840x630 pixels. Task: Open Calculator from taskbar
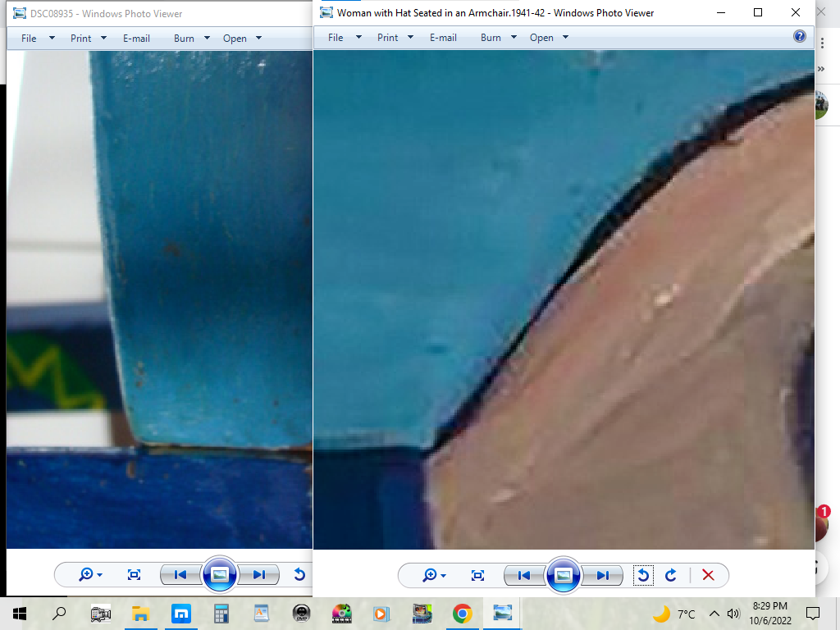click(221, 614)
